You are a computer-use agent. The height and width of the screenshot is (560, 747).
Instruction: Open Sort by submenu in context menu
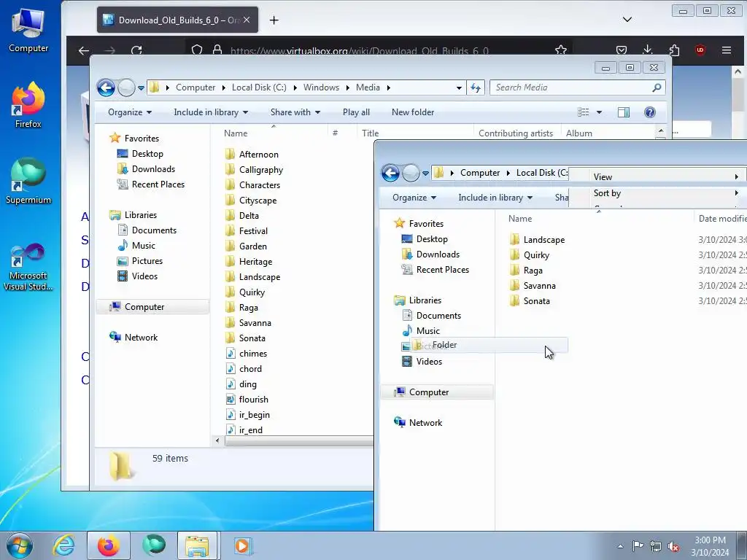(657, 193)
